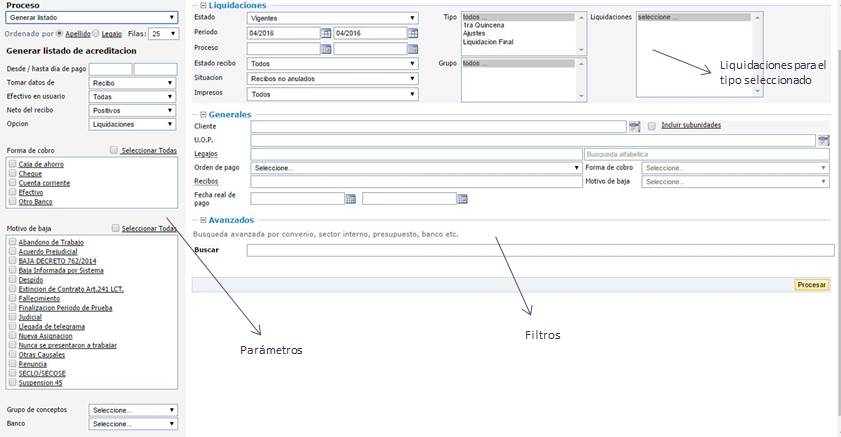The height and width of the screenshot is (437, 841).
Task: Open the first Fecha real de pago calendar
Action: pos(350,199)
